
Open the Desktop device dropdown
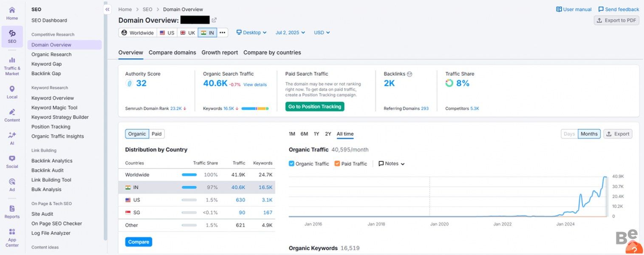(251, 33)
